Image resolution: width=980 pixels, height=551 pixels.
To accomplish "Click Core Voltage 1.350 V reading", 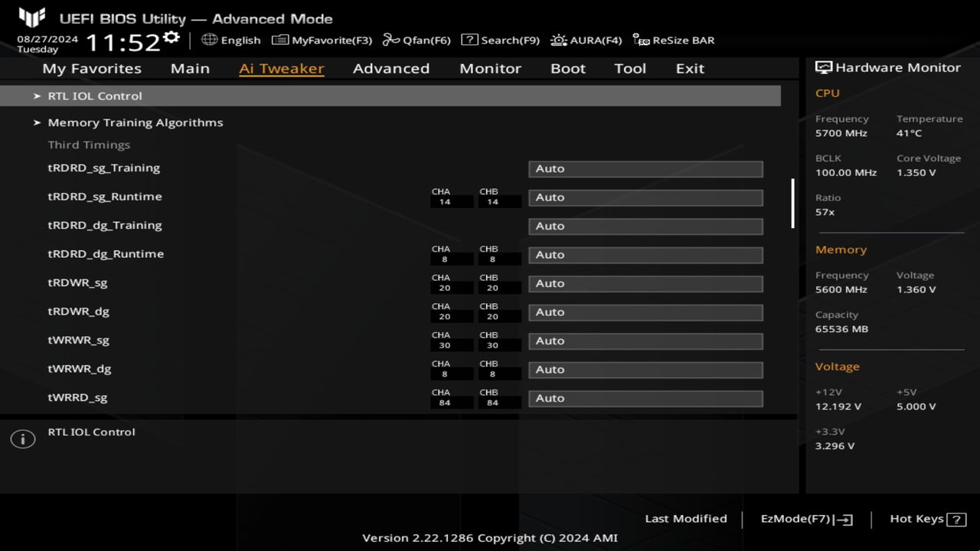I will 916,173.
